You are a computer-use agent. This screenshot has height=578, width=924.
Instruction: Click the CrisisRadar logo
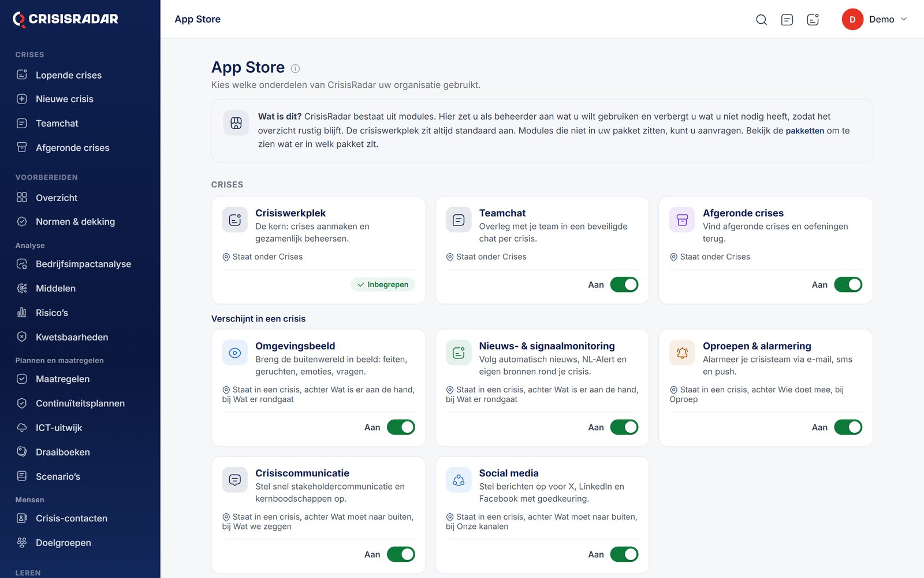pos(65,19)
